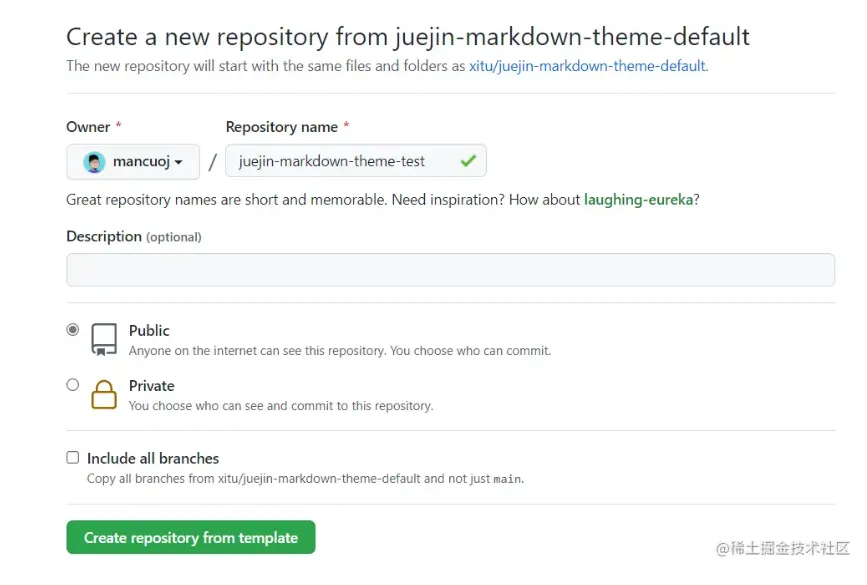Open the xitu/juejin-markdown-theme-default link
Screen dimensions: 867x585
[x=588, y=66]
